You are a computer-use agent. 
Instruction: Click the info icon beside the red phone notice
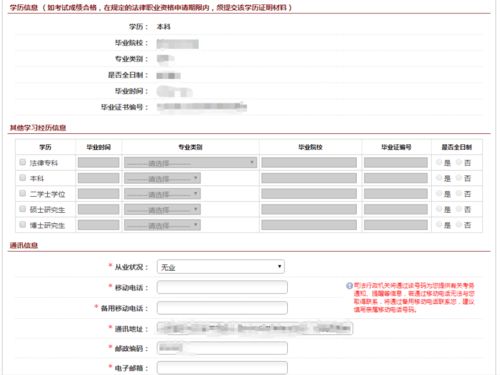349,286
